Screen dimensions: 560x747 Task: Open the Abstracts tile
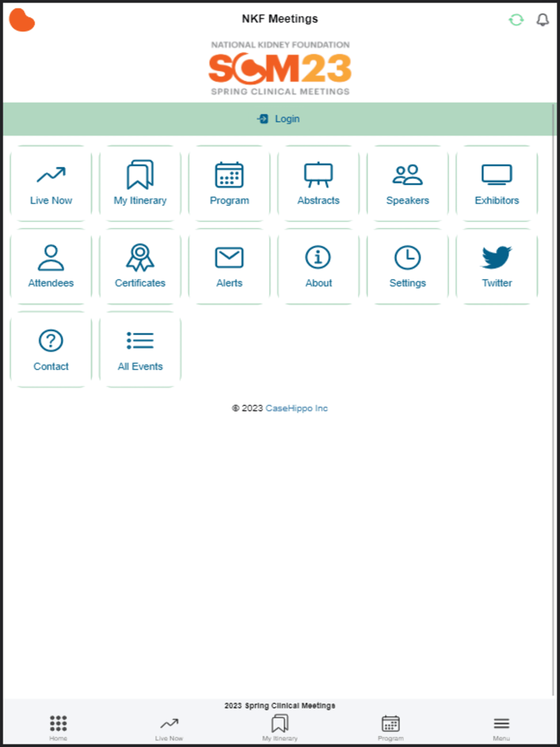[x=318, y=184]
